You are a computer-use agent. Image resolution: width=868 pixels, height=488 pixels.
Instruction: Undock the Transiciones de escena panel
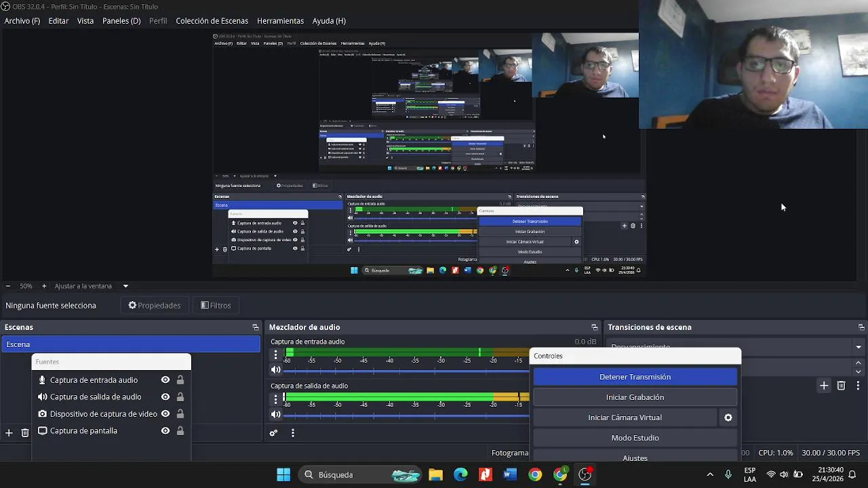coord(861,327)
